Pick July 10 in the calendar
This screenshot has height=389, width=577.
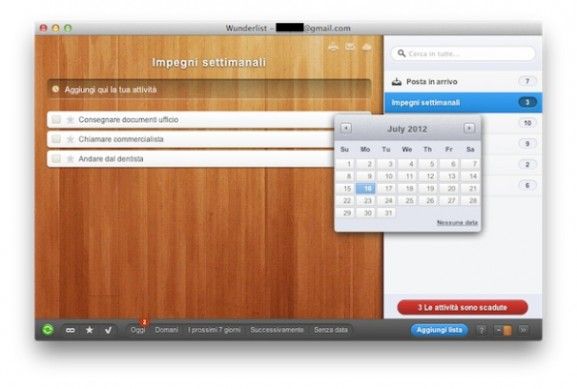click(387, 176)
